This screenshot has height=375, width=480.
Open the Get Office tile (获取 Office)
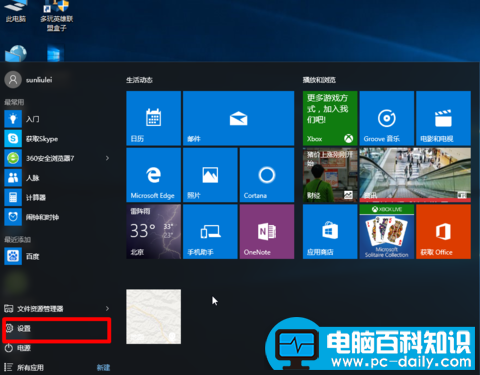pyautogui.click(x=443, y=232)
